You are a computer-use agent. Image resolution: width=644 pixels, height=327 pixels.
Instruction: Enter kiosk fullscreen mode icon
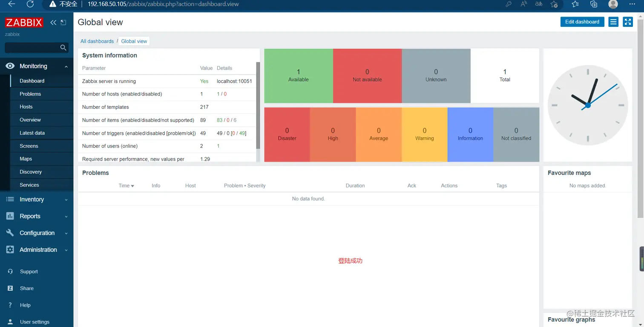(628, 22)
